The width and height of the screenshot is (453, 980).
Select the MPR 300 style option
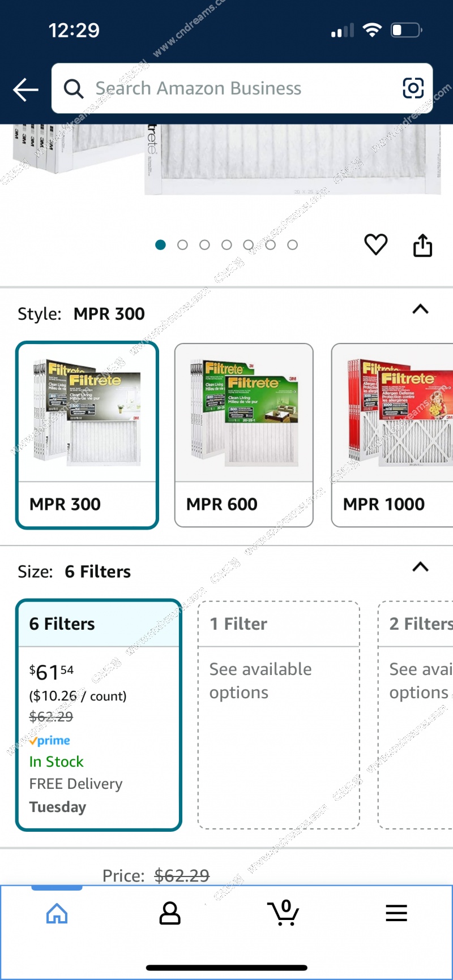(x=87, y=435)
